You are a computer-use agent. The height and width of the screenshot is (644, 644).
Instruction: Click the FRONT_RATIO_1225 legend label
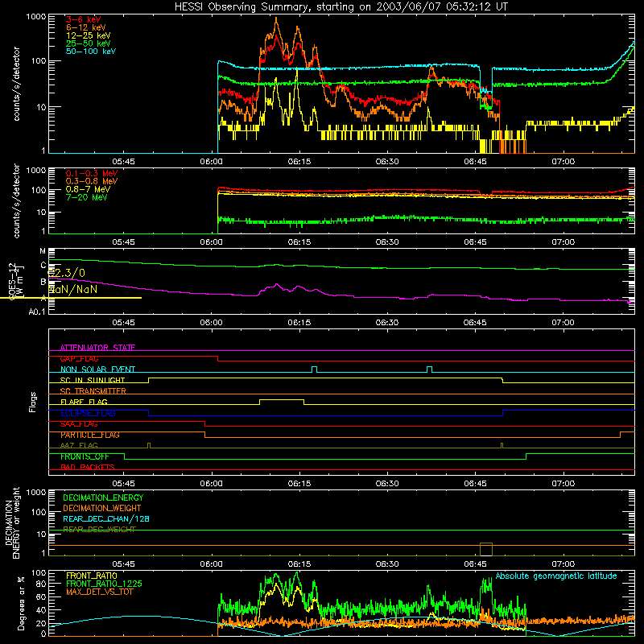click(104, 584)
